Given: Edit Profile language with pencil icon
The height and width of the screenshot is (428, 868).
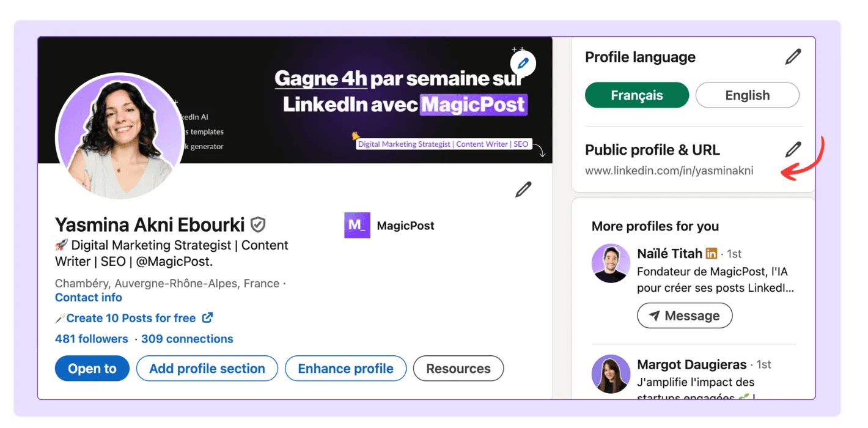Looking at the screenshot, I should pyautogui.click(x=793, y=57).
